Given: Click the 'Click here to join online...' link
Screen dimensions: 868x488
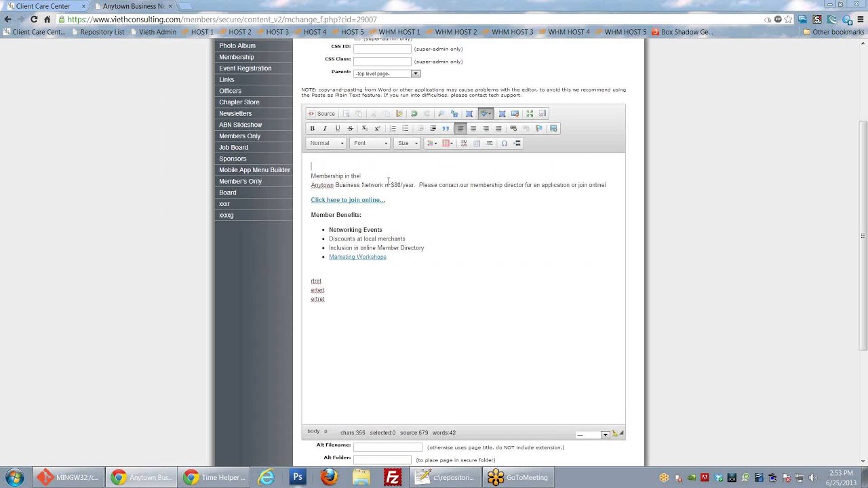Looking at the screenshot, I should [x=348, y=200].
